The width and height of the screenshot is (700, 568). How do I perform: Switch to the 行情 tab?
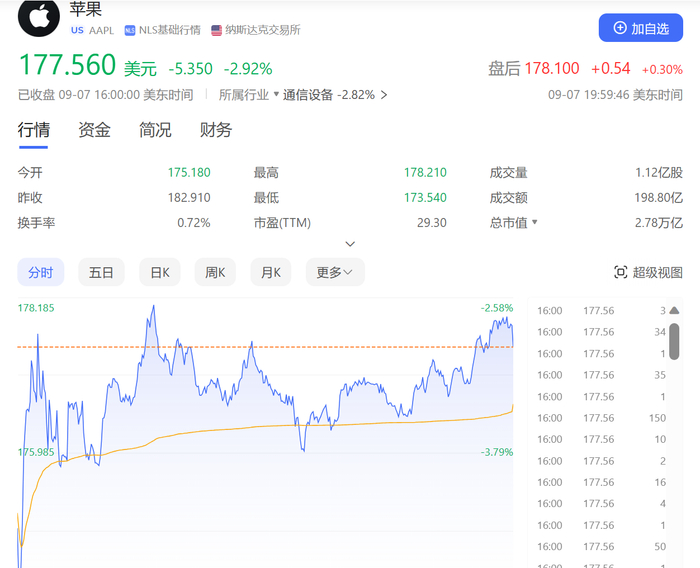pos(33,130)
